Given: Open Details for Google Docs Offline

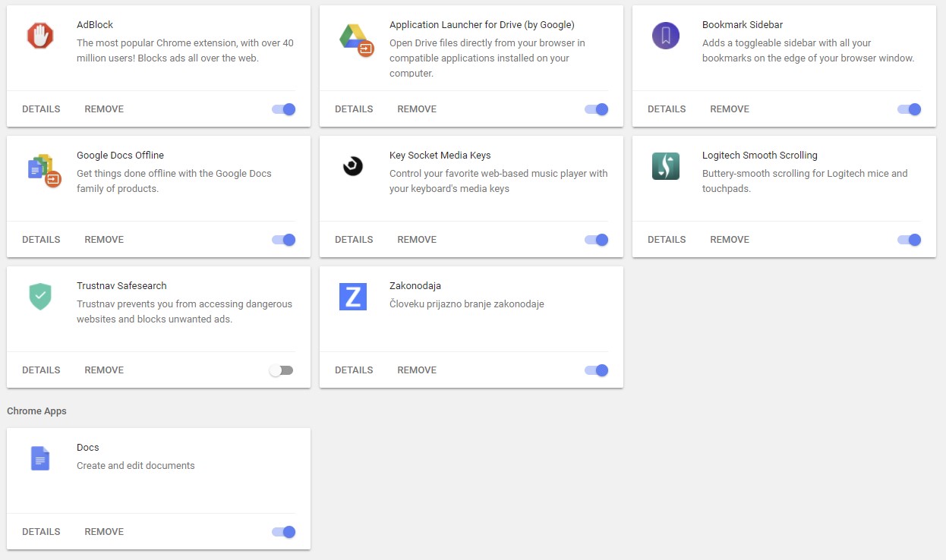Looking at the screenshot, I should [41, 240].
